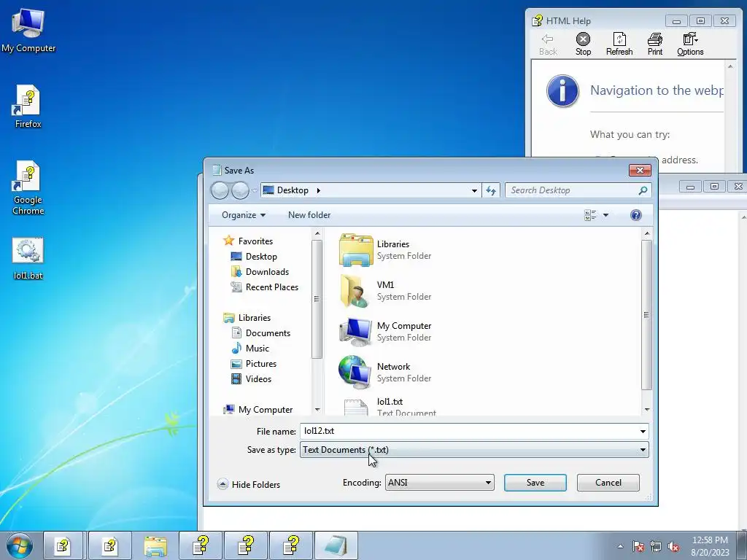Image resolution: width=747 pixels, height=560 pixels.
Task: Select the Libraries system folder
Action: pos(387,249)
